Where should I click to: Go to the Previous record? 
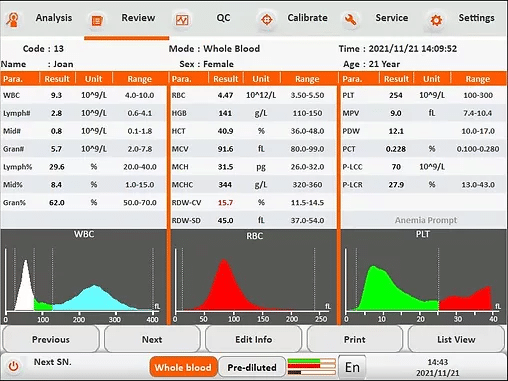click(x=51, y=339)
